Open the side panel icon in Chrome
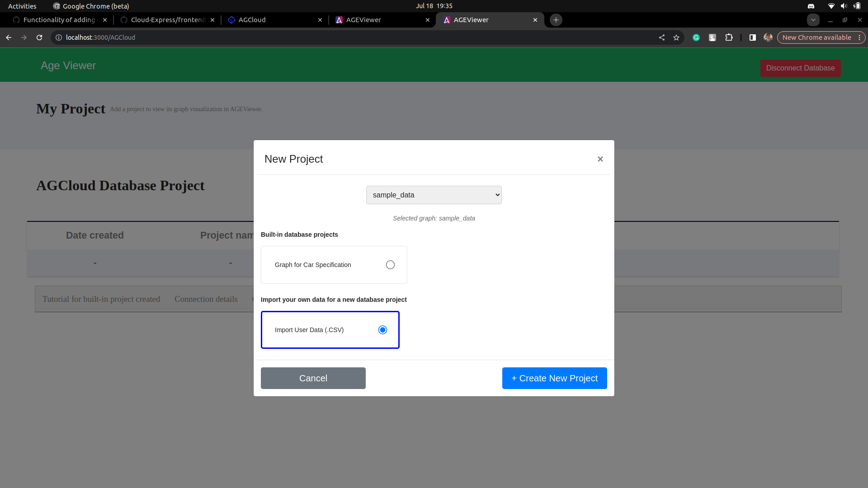 click(x=753, y=38)
